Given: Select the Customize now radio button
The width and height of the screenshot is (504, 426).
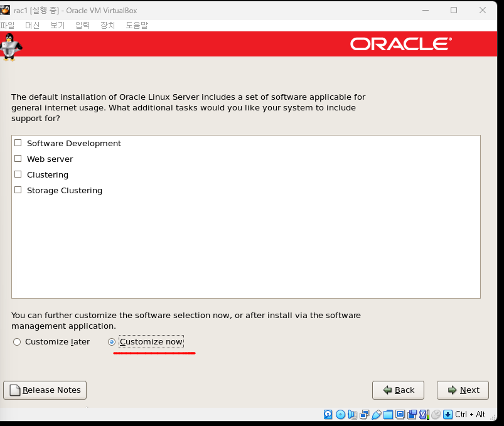Looking at the screenshot, I should (112, 342).
